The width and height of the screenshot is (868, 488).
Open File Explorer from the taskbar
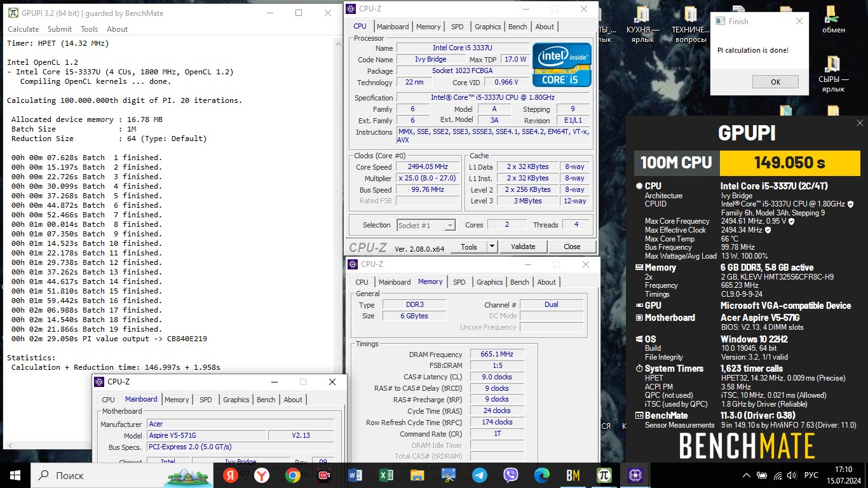tap(417, 475)
